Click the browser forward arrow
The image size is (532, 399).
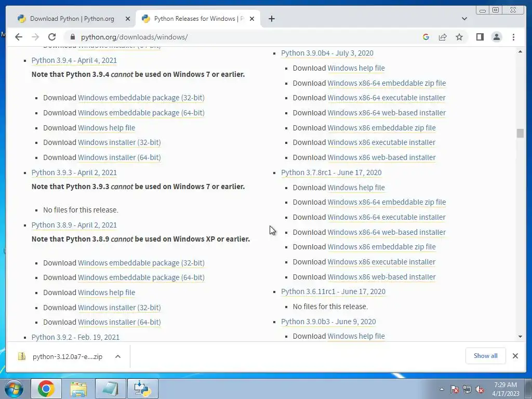pyautogui.click(x=35, y=37)
